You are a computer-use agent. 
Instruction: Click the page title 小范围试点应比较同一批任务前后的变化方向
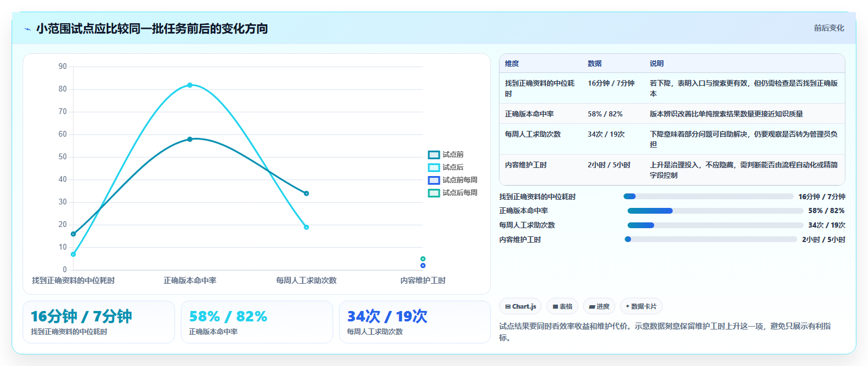[x=152, y=29]
